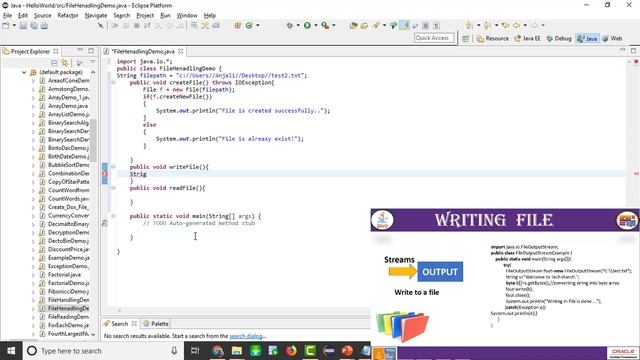Click the New file toolbar icon
Viewport: 640px width, 360px height.
pyautogui.click(x=6, y=25)
